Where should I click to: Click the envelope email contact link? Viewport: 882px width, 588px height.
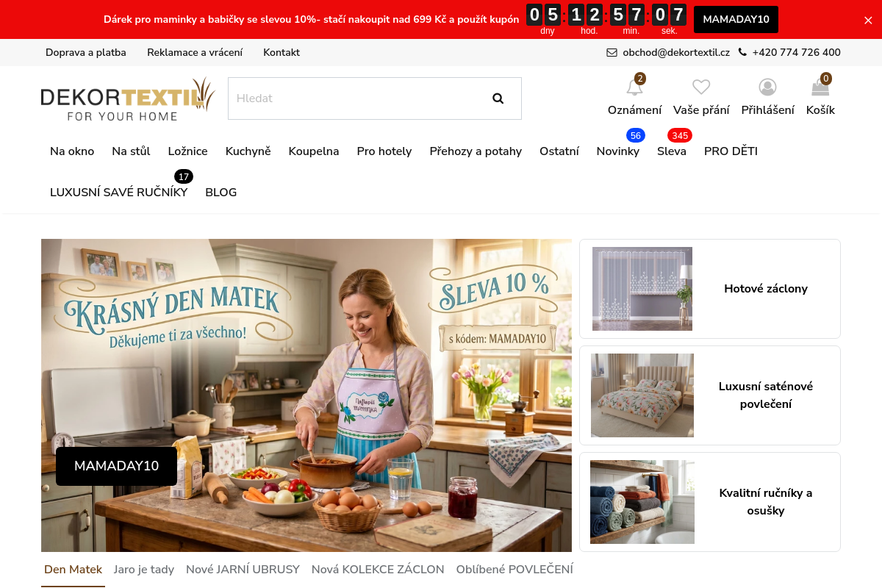[x=667, y=52]
